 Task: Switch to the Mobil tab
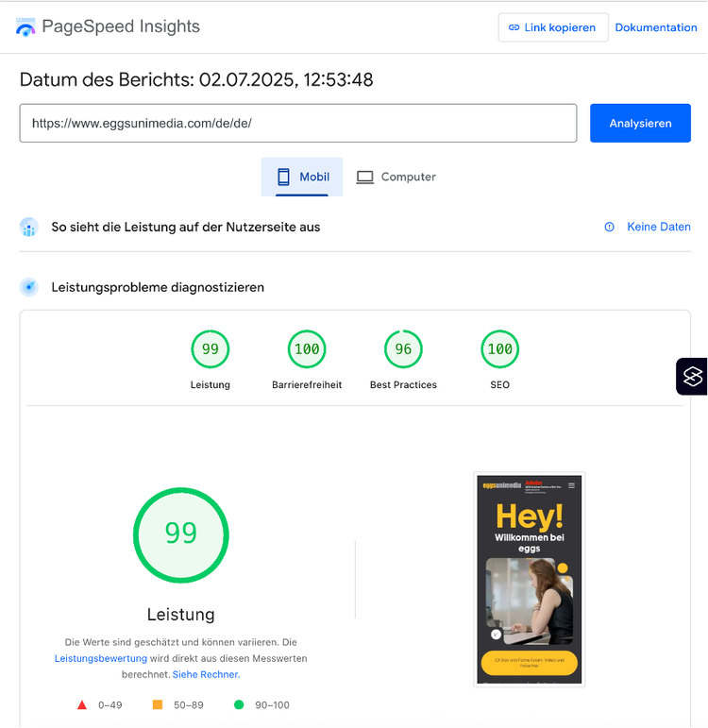(302, 177)
